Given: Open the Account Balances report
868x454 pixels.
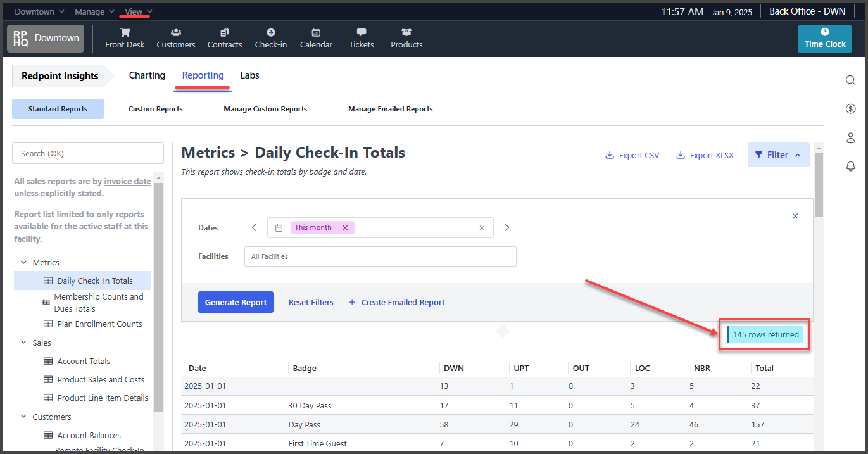Looking at the screenshot, I should pyautogui.click(x=82, y=435).
